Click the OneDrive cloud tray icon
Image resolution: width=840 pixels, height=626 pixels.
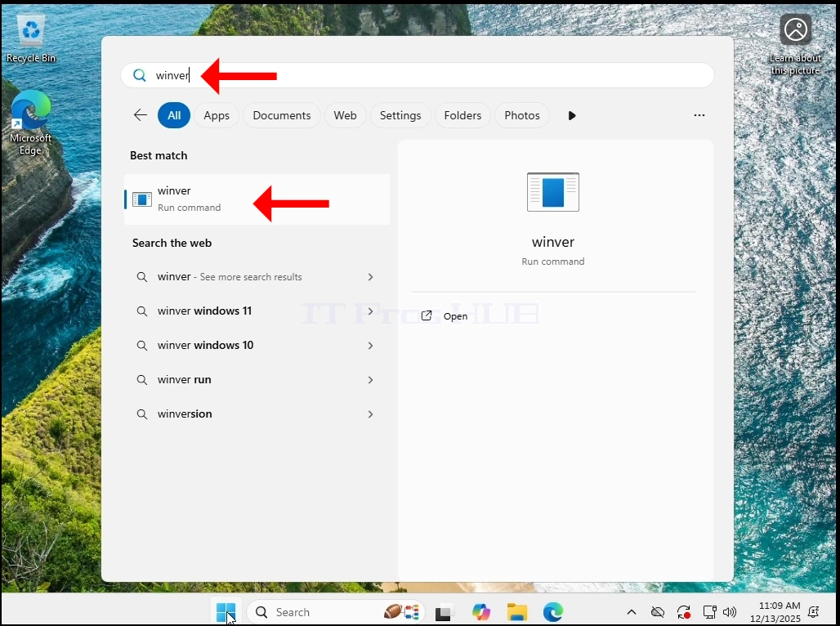point(657,611)
